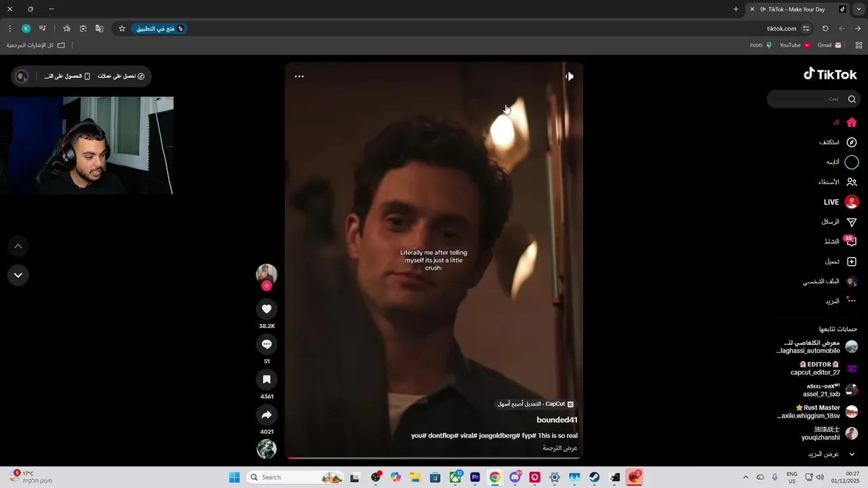Screen dimensions: 868x488
Task: Open the Chrome tab search dropdown
Action: pos(858,9)
